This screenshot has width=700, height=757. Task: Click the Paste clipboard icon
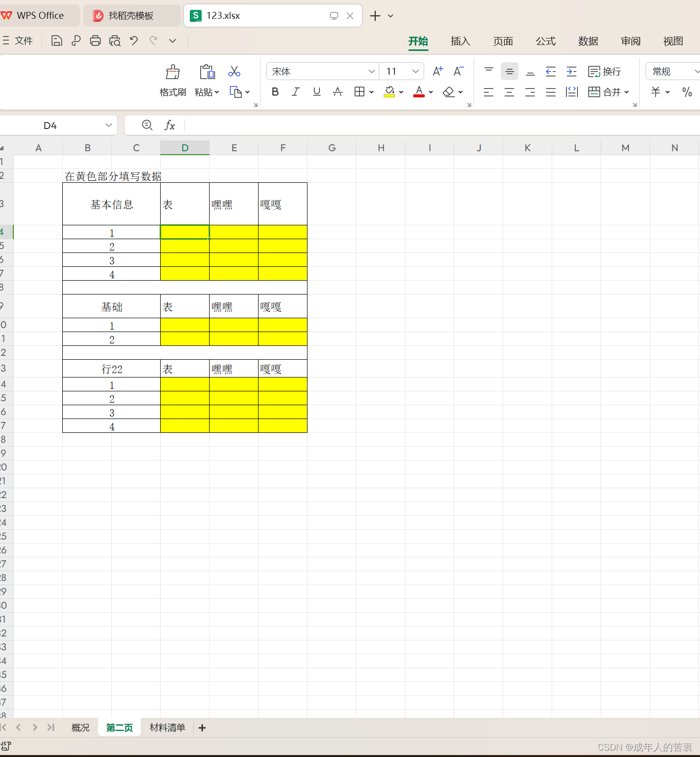tap(207, 72)
